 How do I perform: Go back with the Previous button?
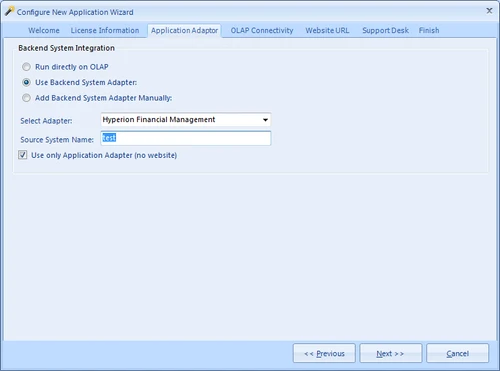pos(324,353)
